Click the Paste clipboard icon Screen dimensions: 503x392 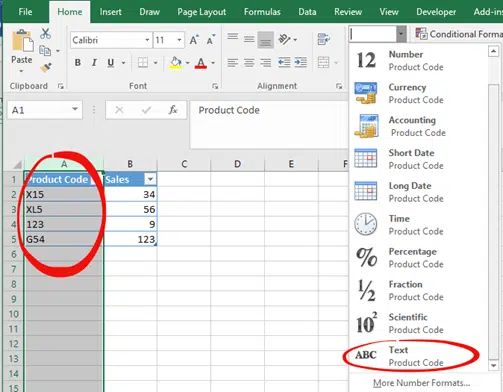coord(22,41)
